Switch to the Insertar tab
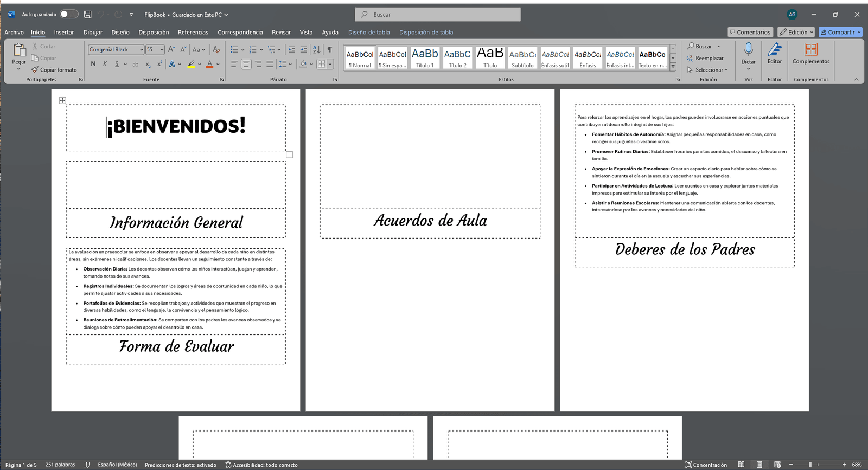Viewport: 868px width, 470px height. click(x=64, y=32)
